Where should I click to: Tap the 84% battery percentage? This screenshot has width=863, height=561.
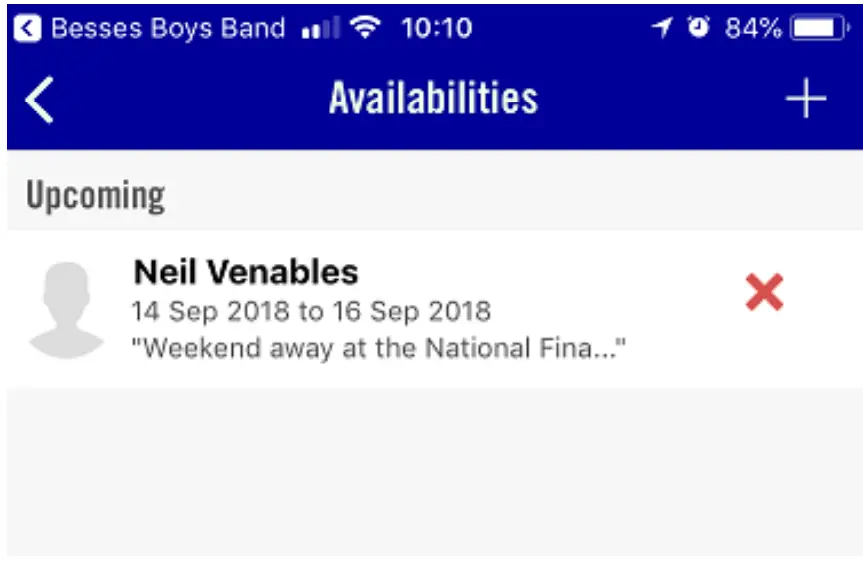(753, 28)
